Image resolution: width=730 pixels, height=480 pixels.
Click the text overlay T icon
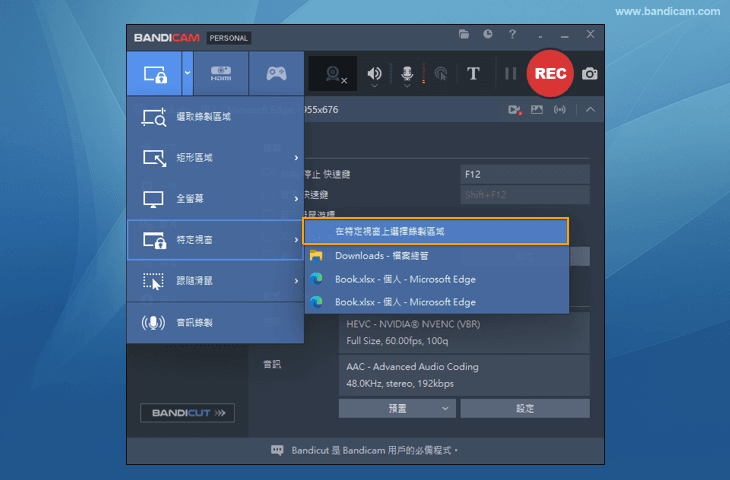(473, 73)
